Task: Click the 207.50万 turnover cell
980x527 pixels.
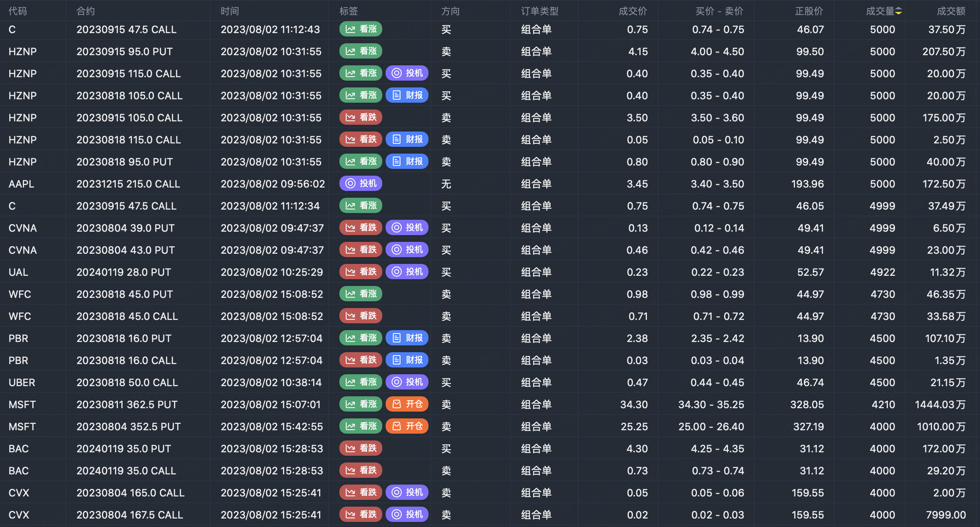Action: point(944,51)
